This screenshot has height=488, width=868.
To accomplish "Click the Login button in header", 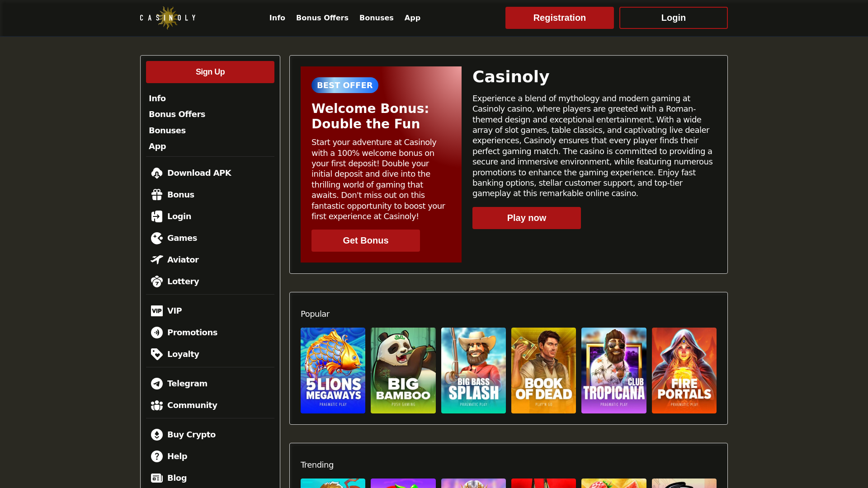I will click(x=674, y=18).
